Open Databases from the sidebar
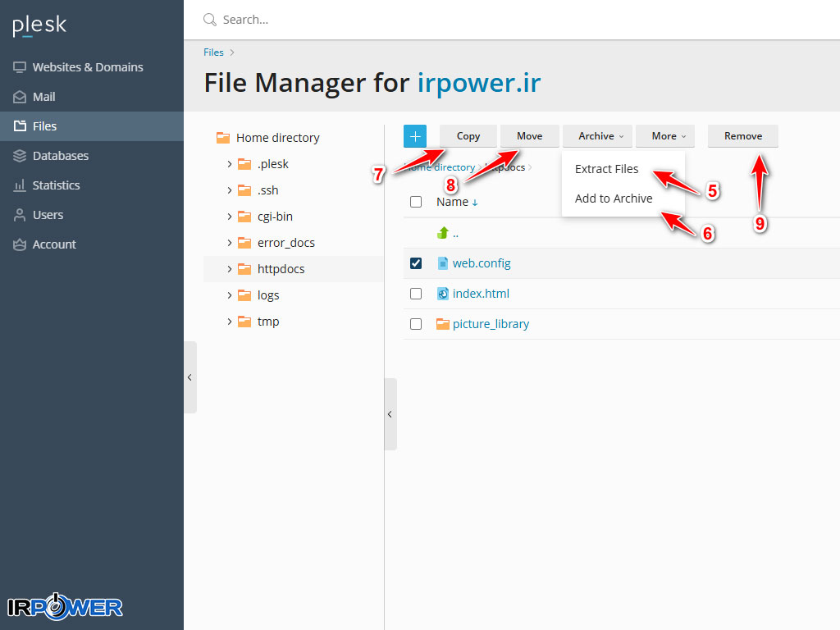This screenshot has width=840, height=630. tap(60, 156)
